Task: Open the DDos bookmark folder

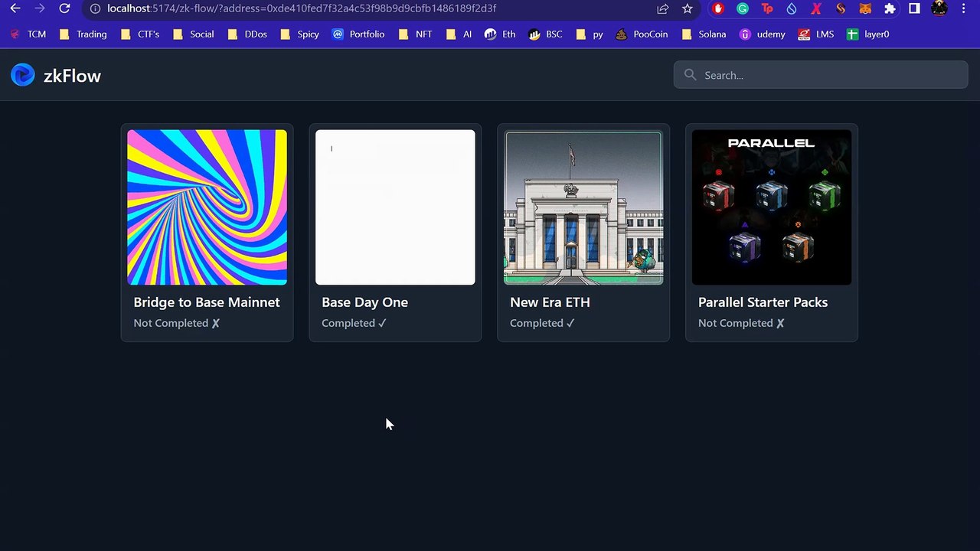Action: click(247, 34)
